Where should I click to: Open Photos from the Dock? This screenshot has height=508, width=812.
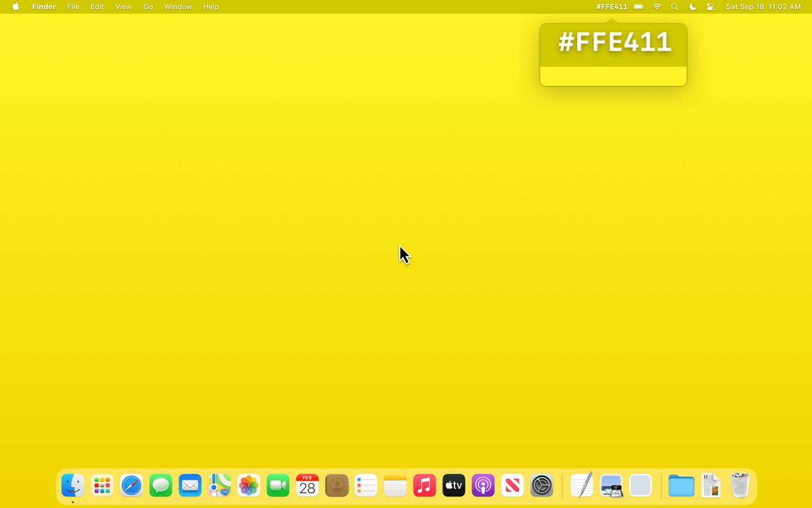[249, 485]
